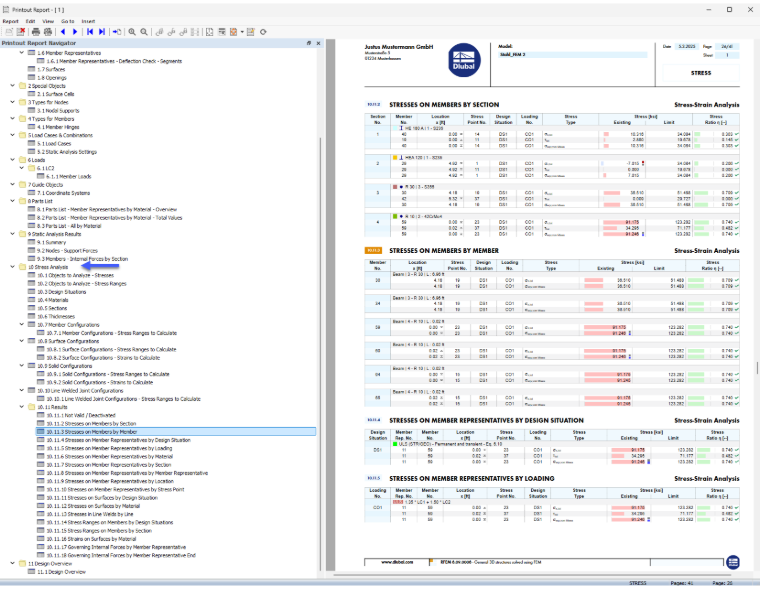Go to previous page with left arrow
Viewport: 760px width, 589px height.
tap(63, 32)
